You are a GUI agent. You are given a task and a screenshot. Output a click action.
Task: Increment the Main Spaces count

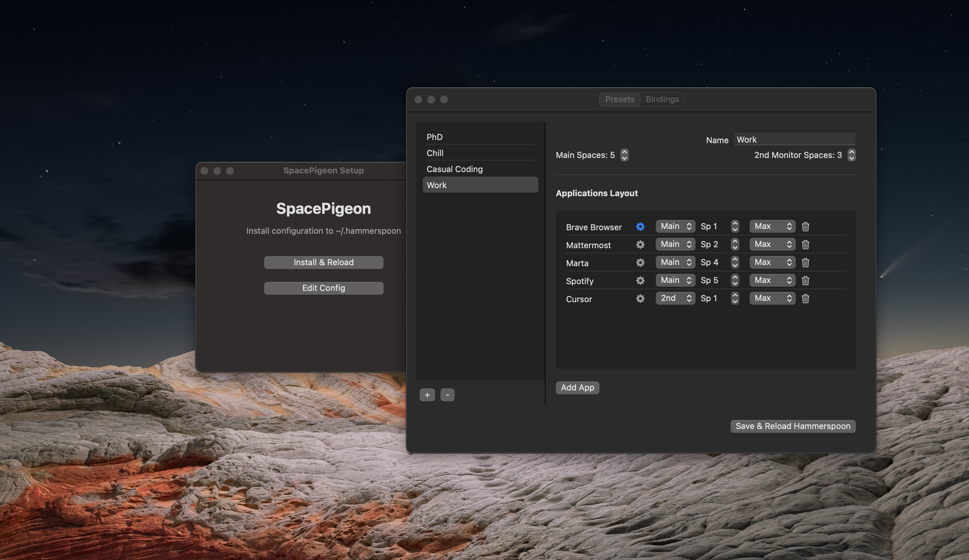[624, 152]
